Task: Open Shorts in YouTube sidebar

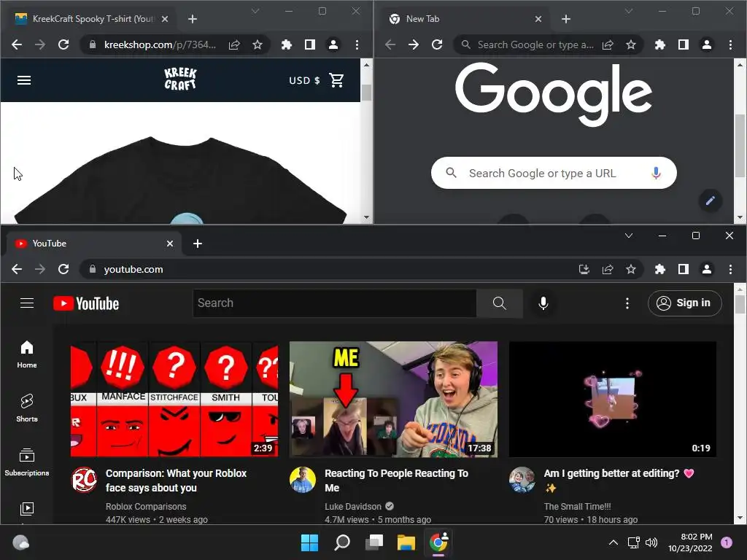Action: click(27, 408)
